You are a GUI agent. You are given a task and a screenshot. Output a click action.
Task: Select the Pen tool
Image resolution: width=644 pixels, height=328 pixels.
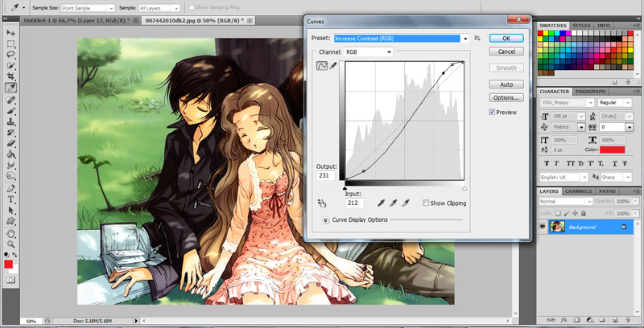(10, 189)
